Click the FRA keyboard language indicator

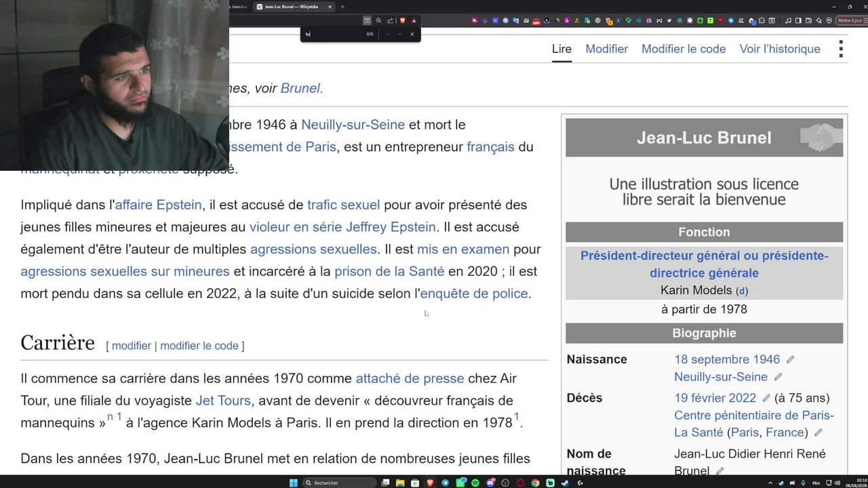816,483
